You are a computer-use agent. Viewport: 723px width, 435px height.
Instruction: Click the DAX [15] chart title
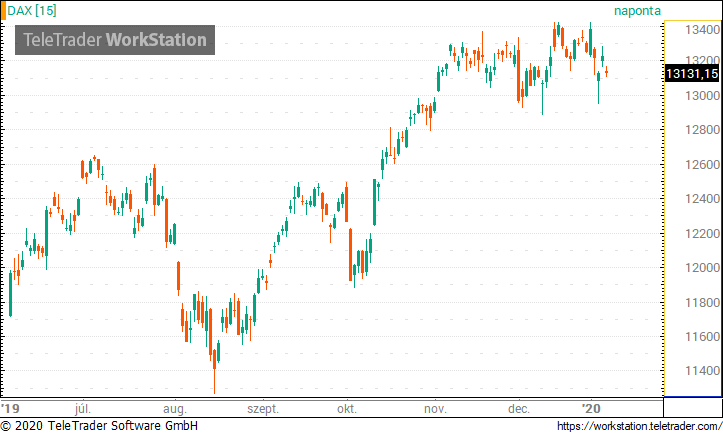coord(32,11)
